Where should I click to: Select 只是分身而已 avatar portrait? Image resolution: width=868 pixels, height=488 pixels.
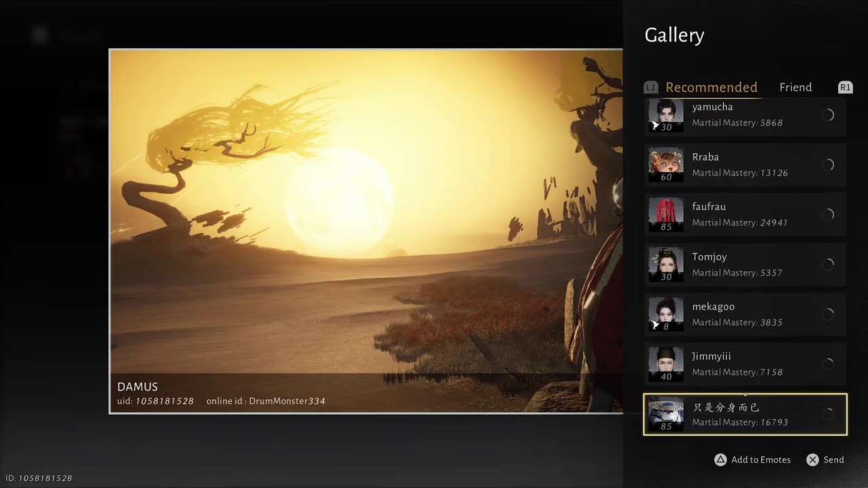(666, 414)
